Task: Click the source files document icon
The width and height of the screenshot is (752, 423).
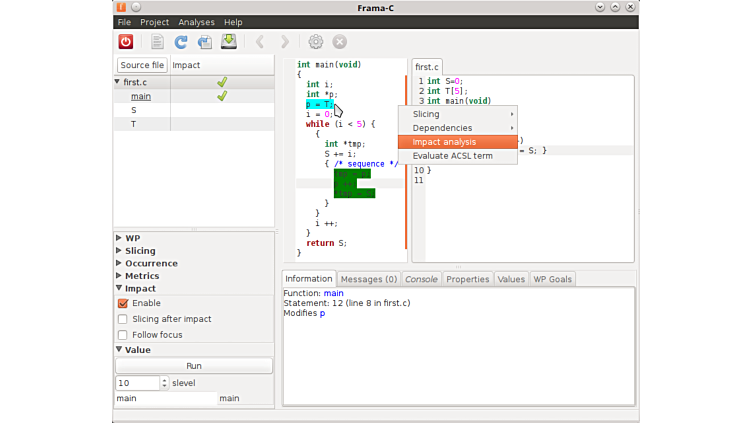Action: pos(157,42)
